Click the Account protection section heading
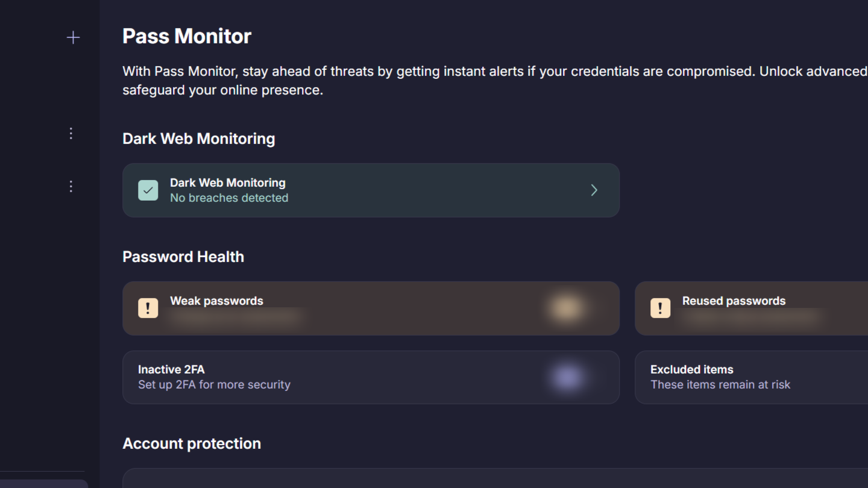The image size is (868, 488). click(192, 443)
